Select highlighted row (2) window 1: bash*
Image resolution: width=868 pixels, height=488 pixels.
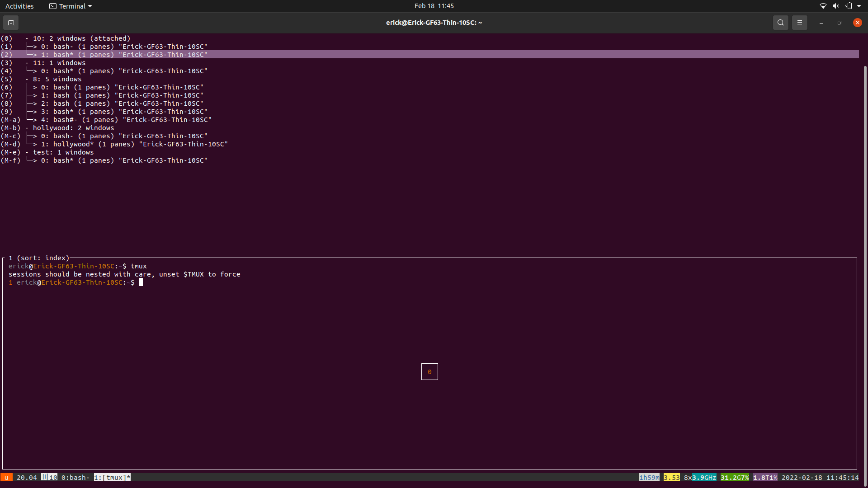(x=429, y=55)
